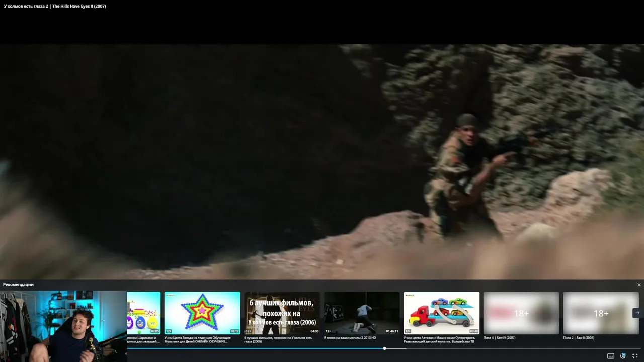Open the rainbow star candy thumbnail
Image resolution: width=644 pixels, height=362 pixels.
tap(202, 313)
